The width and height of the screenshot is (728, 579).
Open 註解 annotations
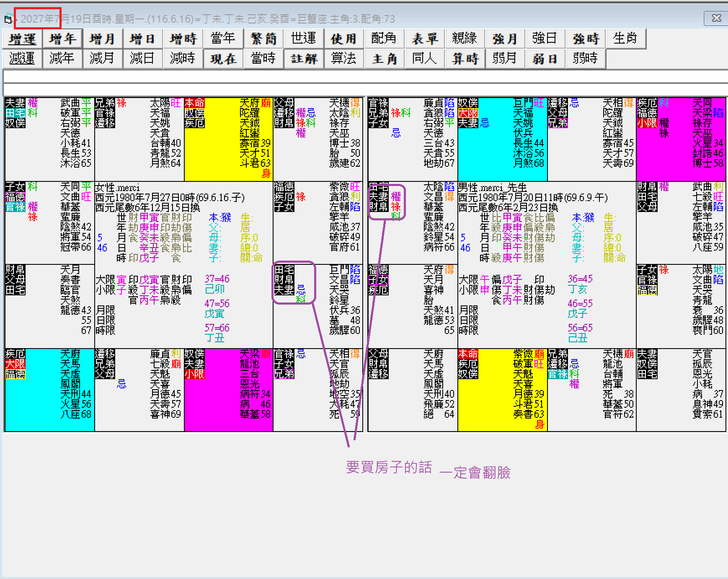pyautogui.click(x=303, y=59)
